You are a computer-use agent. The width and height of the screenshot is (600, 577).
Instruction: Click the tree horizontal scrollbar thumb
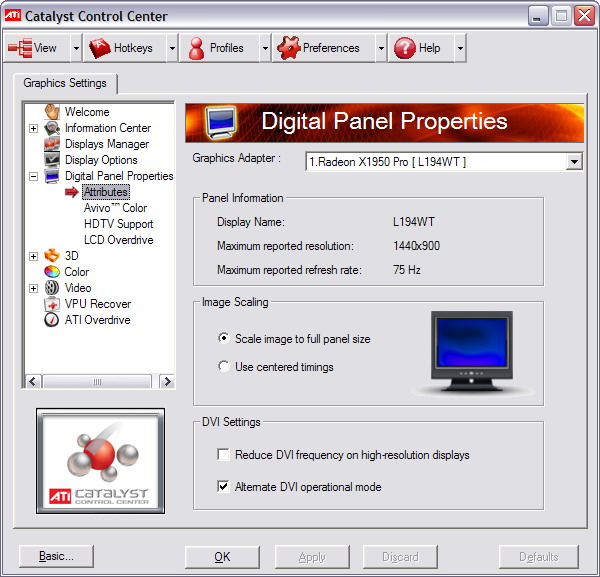pos(97,381)
